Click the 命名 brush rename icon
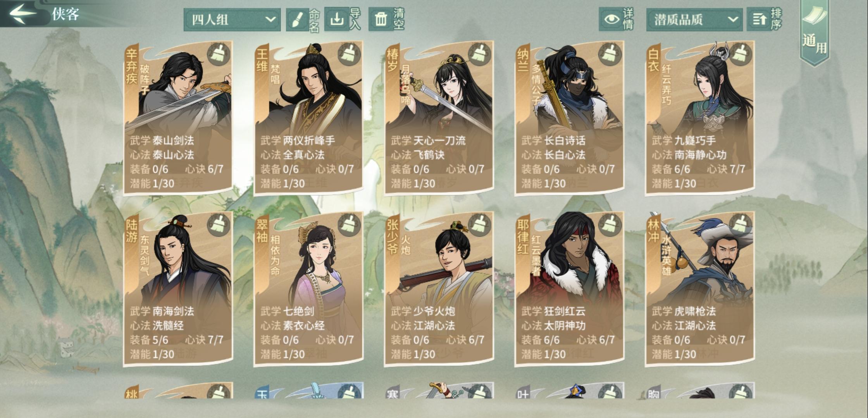The image size is (868, 418). coord(297,19)
